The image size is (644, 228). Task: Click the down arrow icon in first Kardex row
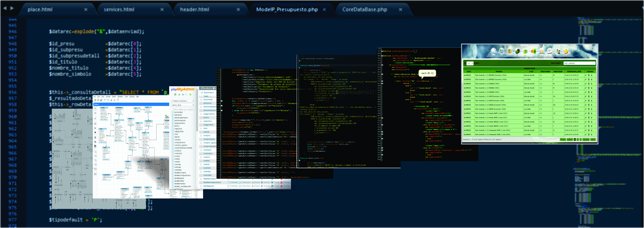click(x=592, y=75)
